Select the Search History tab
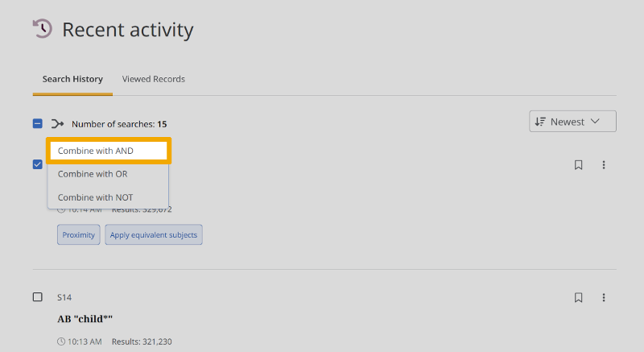Viewport: 644px width, 352px height. (x=72, y=79)
